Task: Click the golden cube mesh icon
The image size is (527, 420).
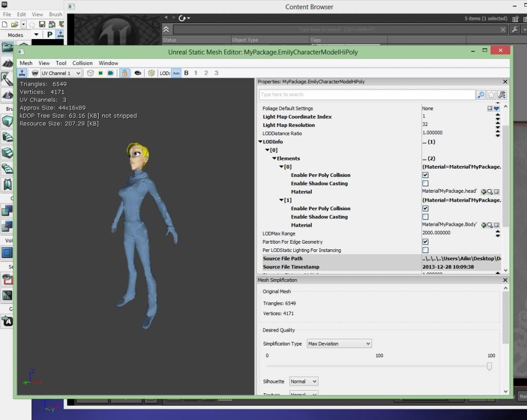Action: (x=152, y=73)
